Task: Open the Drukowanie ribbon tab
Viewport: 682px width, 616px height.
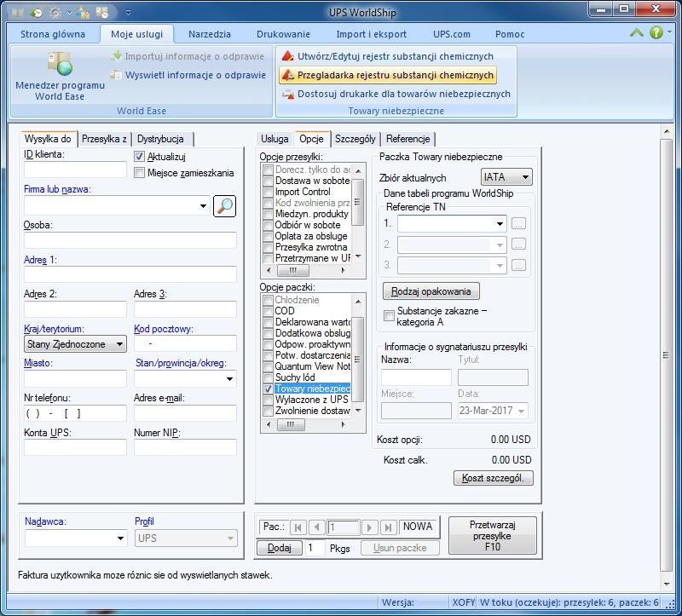Action: coord(283,34)
